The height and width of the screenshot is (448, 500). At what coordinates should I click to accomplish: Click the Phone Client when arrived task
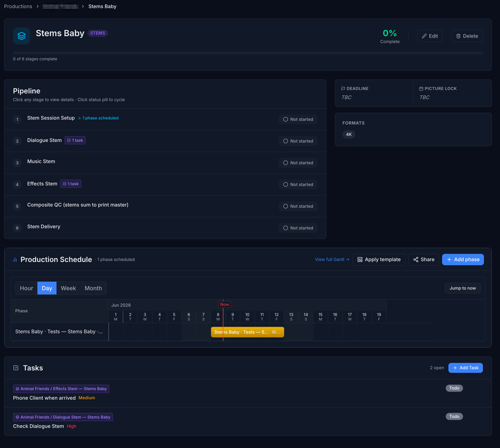[x=44, y=398]
